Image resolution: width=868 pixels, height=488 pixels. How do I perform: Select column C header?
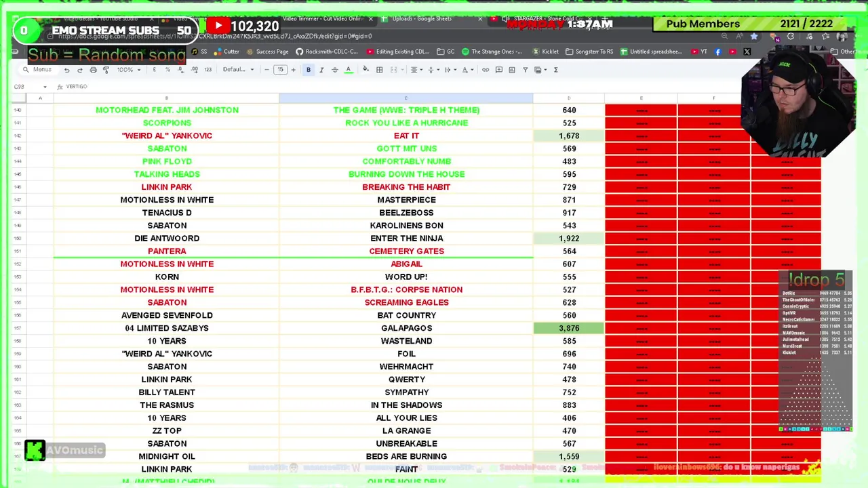pyautogui.click(x=406, y=98)
